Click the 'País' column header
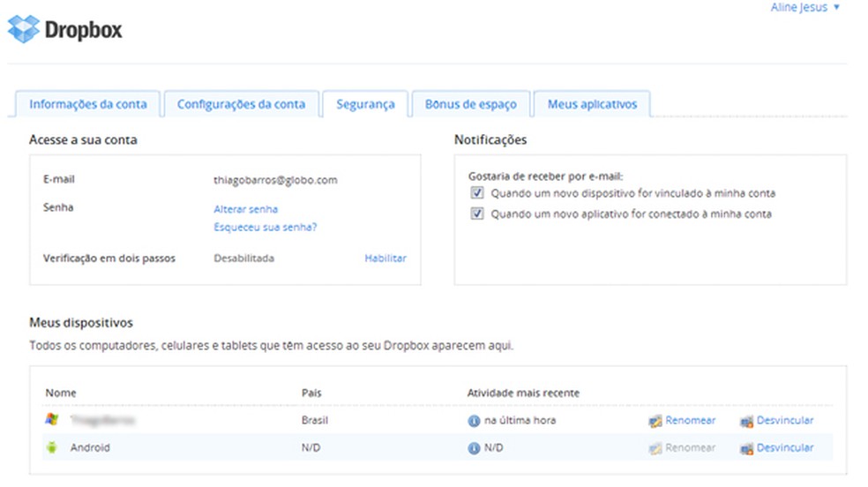868x487 pixels. pyautogui.click(x=311, y=393)
